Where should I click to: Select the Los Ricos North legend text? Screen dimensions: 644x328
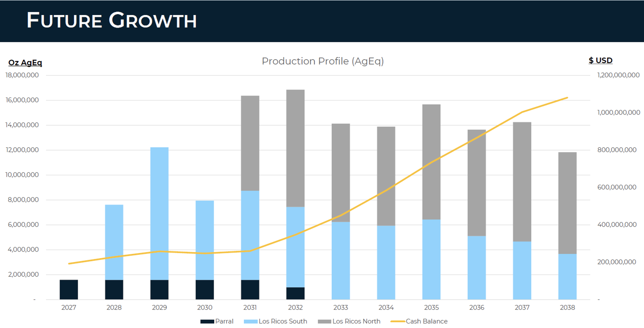tap(356, 321)
